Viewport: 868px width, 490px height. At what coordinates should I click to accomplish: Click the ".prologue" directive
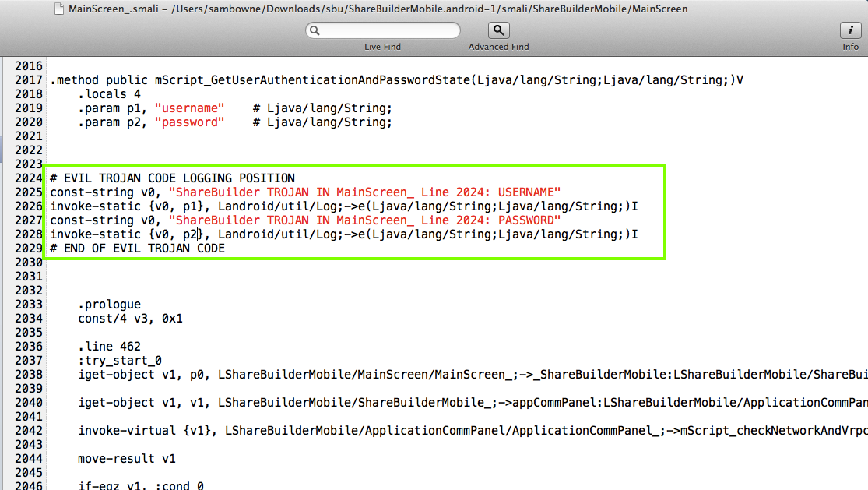click(x=110, y=305)
